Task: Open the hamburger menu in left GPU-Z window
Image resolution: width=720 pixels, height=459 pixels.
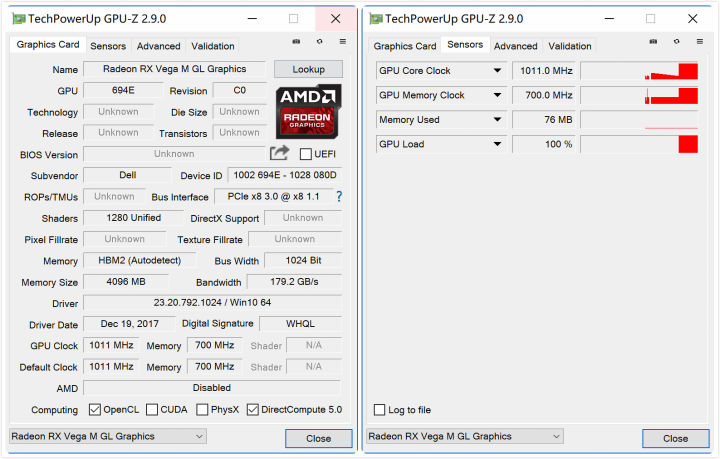Action: (343, 42)
